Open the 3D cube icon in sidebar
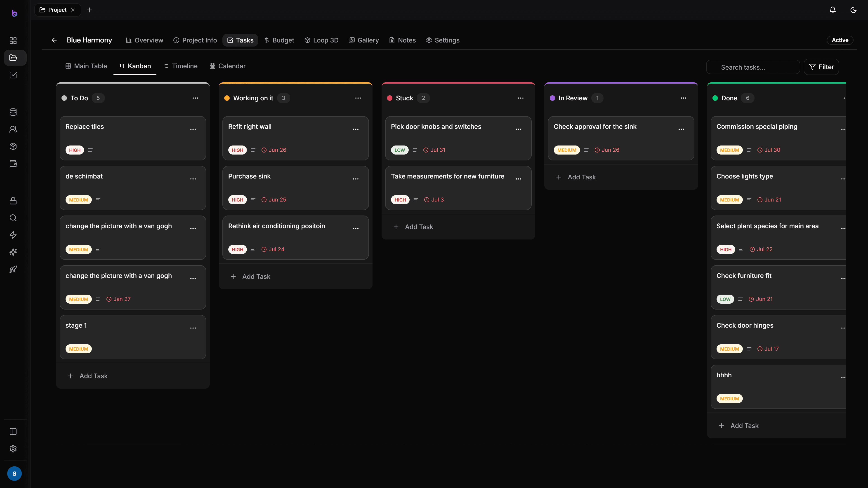The height and width of the screenshot is (488, 868). (13, 146)
